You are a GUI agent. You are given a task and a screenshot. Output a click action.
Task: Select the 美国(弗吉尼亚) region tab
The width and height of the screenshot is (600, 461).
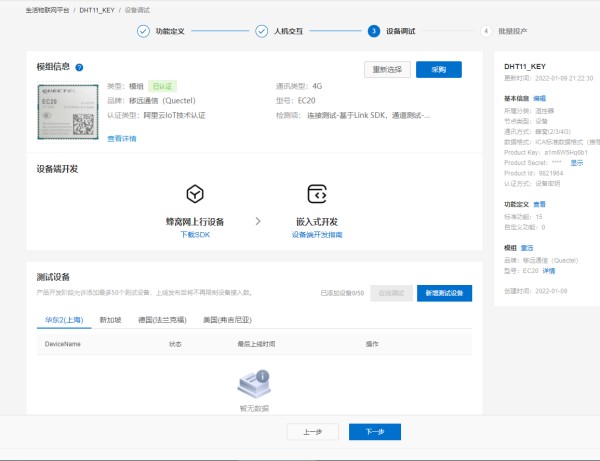click(x=224, y=320)
